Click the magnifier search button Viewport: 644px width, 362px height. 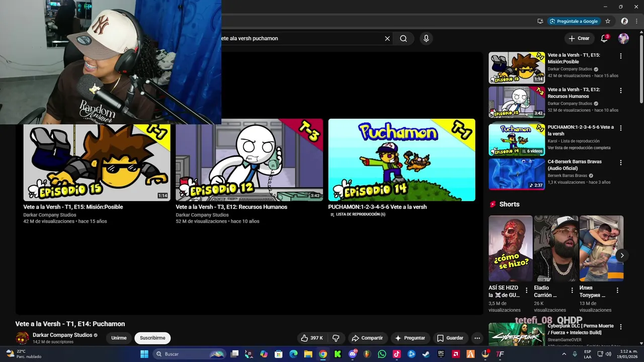tap(404, 38)
